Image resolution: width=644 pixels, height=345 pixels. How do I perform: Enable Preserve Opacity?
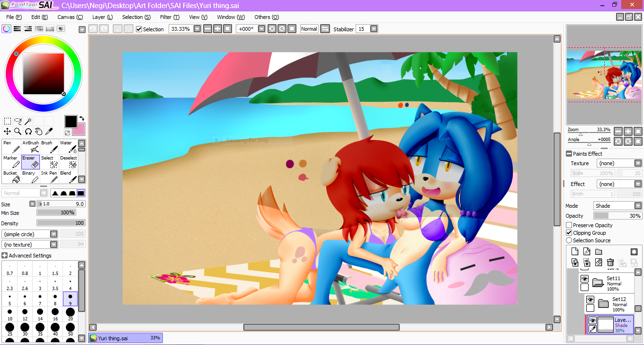(x=569, y=225)
